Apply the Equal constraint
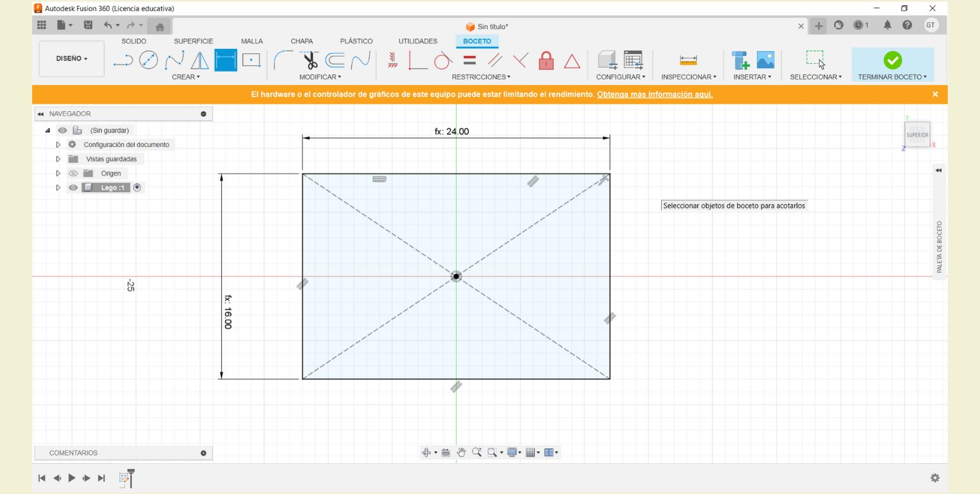Screen dimensions: 980x494 coord(469,60)
